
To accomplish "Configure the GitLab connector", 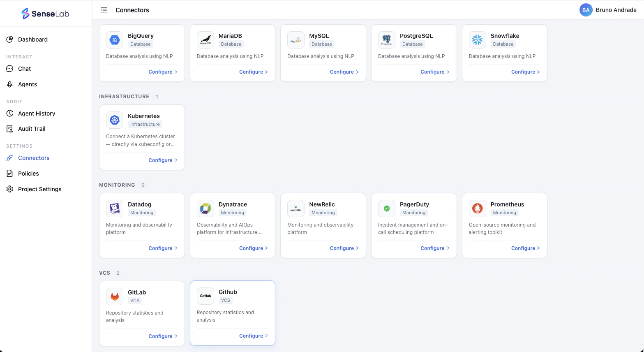I will [163, 336].
